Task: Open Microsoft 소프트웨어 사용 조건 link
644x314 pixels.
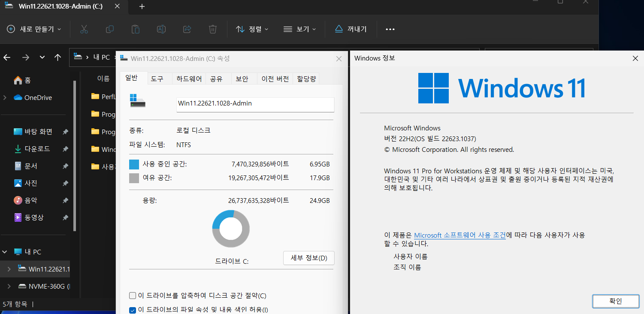Action: point(460,235)
